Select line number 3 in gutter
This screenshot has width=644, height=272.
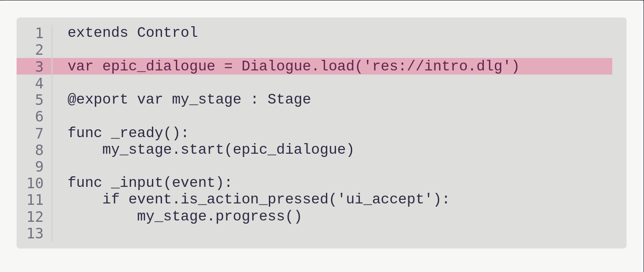pos(39,67)
